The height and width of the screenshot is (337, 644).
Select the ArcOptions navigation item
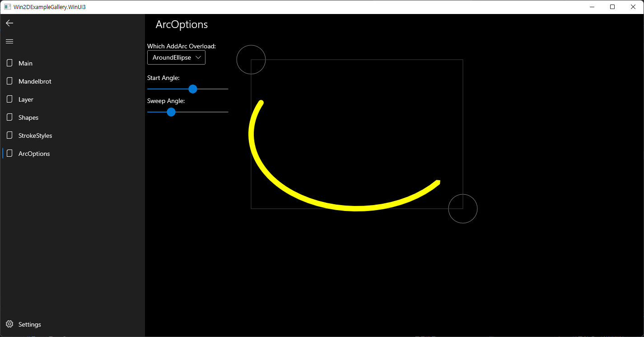point(72,154)
